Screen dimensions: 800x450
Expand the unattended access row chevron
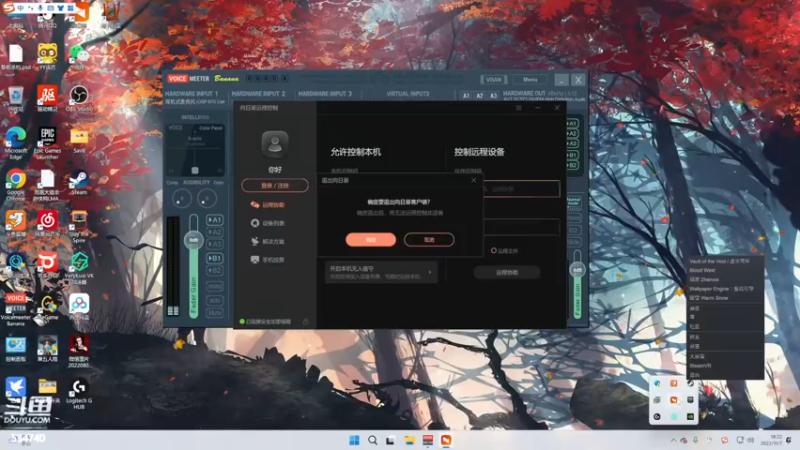point(430,272)
